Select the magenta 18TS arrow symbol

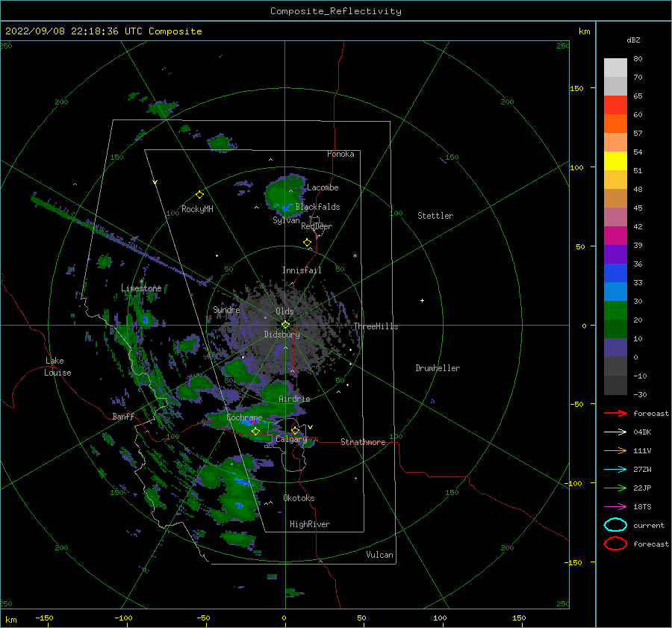(x=615, y=507)
